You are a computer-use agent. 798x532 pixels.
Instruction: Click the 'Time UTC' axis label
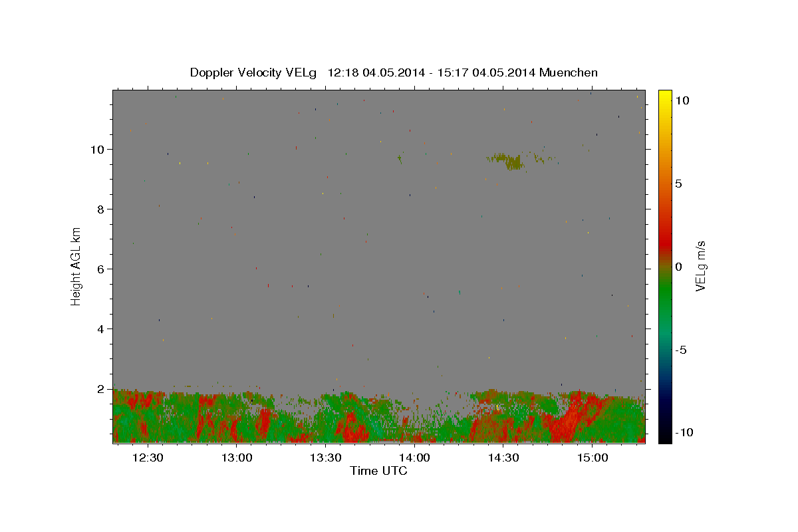click(378, 471)
